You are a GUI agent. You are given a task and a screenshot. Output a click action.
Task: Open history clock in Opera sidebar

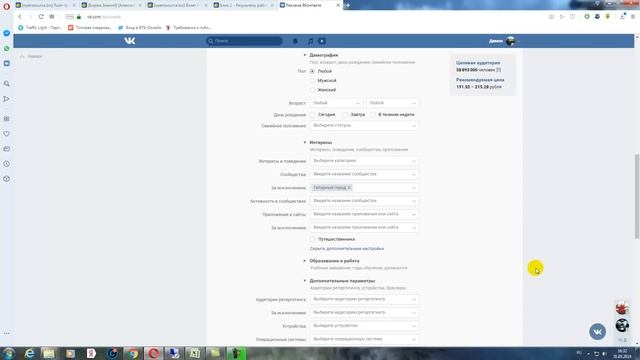pyautogui.click(x=7, y=164)
